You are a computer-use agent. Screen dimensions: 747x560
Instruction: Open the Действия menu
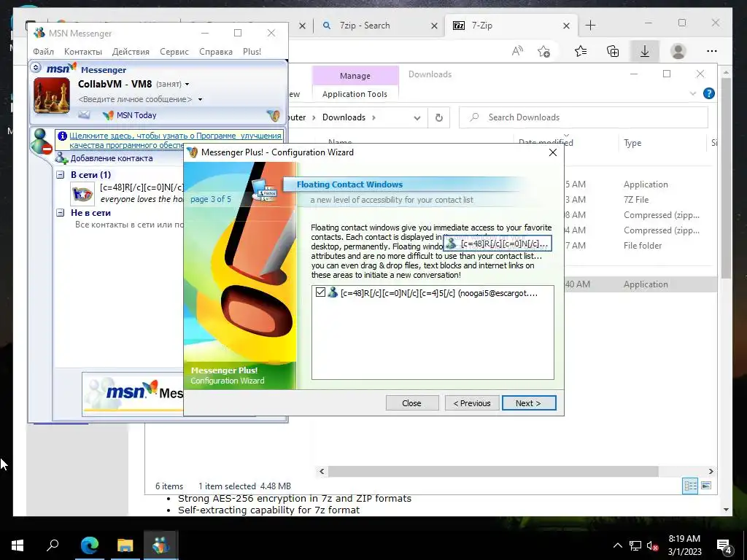coord(131,52)
